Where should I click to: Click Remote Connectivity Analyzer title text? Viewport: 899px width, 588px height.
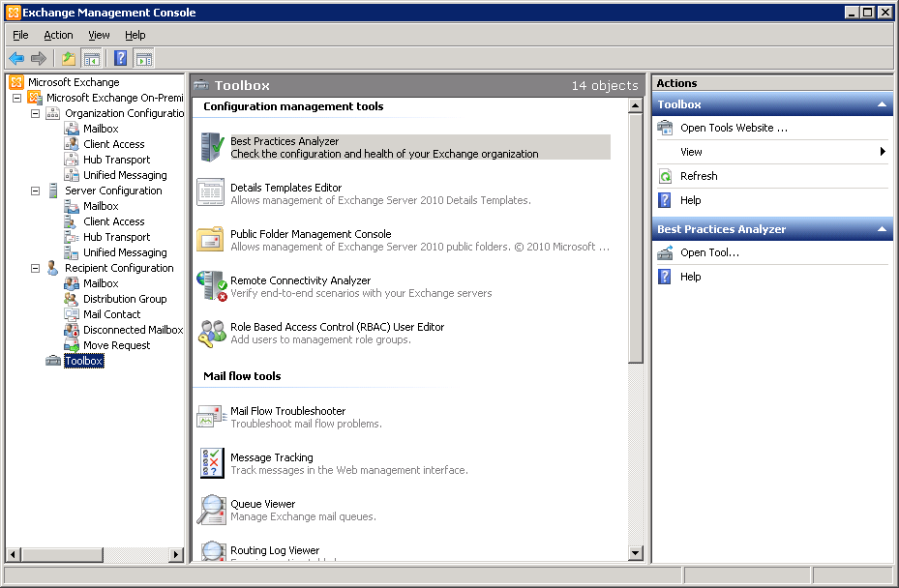(300, 280)
